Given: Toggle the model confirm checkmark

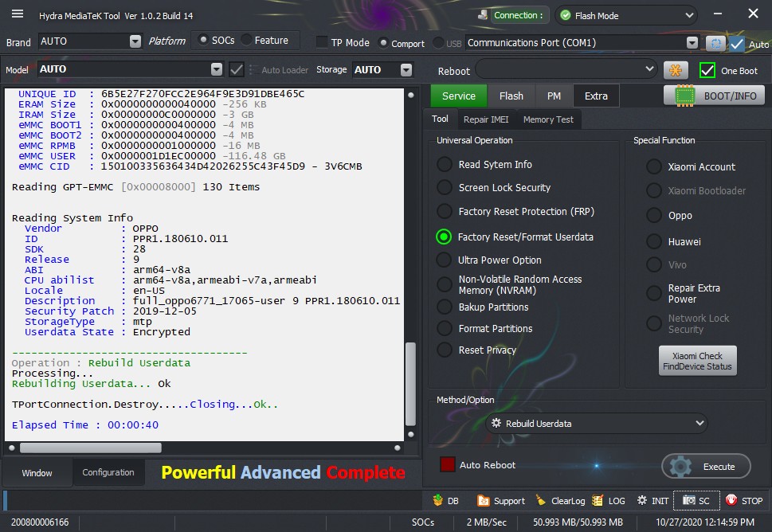Looking at the screenshot, I should click(x=237, y=69).
